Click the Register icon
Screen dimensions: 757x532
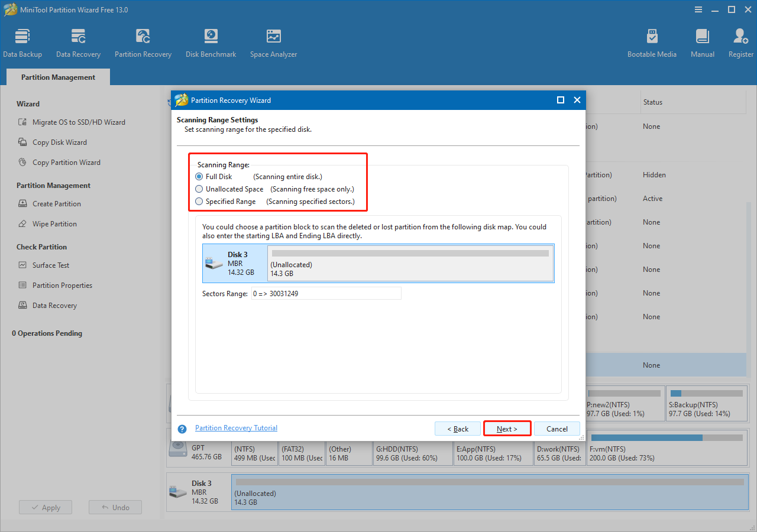(x=740, y=41)
